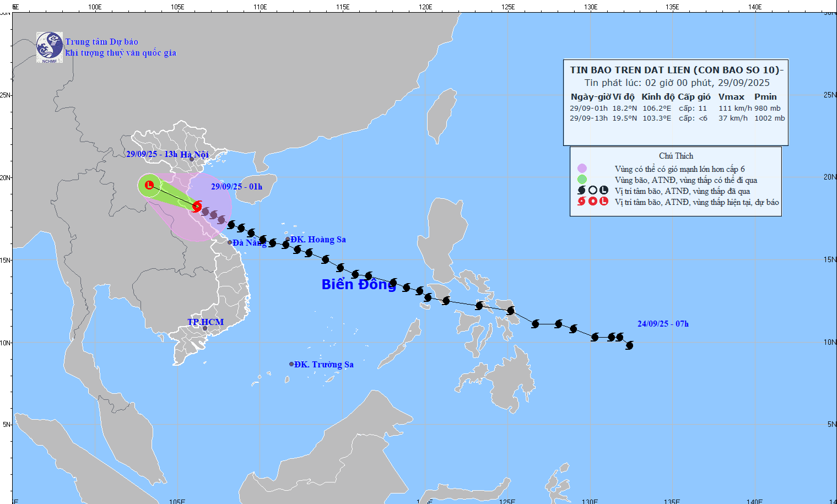This screenshot has width=837, height=504.
Task: Click the black L symbol in the legend
Action: (x=604, y=191)
